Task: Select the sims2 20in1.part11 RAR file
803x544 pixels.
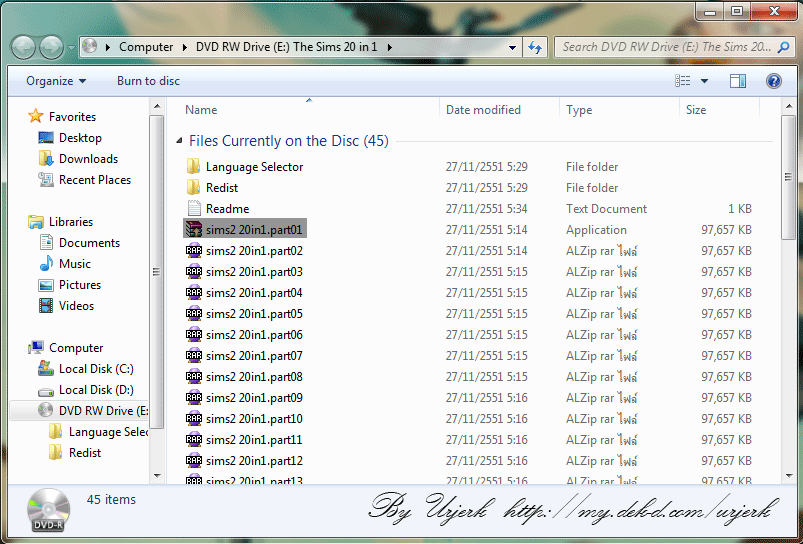Action: tap(245, 440)
